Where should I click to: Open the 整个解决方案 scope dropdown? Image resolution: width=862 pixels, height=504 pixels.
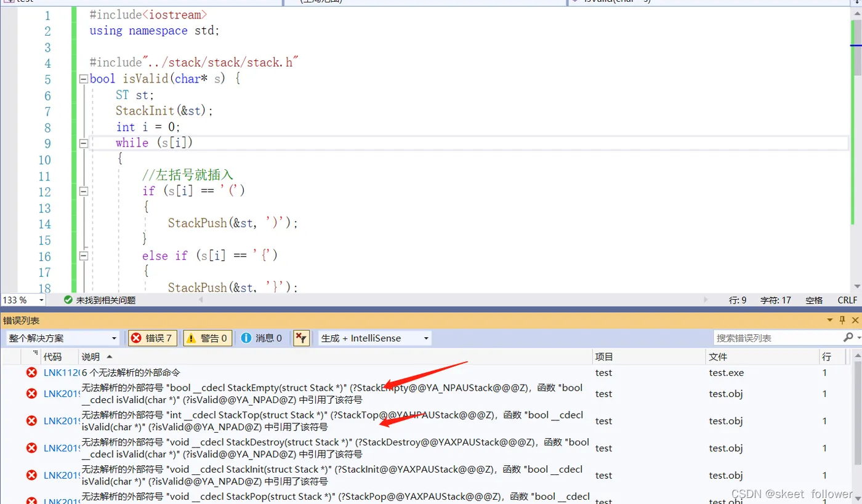pos(114,338)
